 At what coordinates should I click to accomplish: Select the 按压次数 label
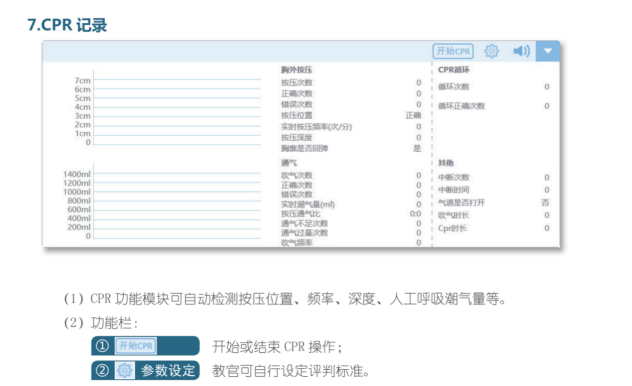(x=297, y=83)
